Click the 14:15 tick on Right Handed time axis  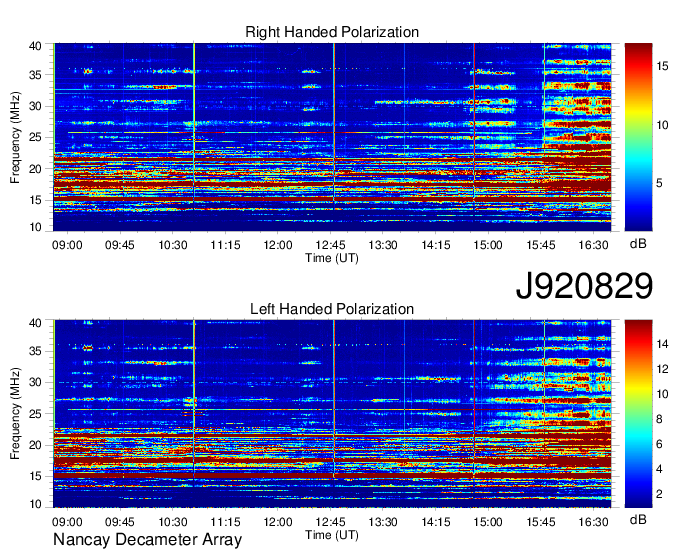tap(436, 245)
